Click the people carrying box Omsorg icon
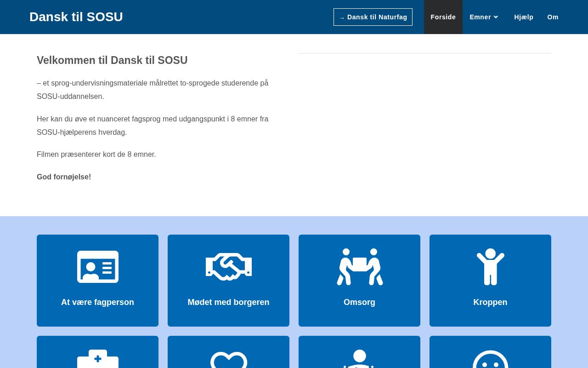This screenshot has height=368, width=588. click(x=359, y=267)
